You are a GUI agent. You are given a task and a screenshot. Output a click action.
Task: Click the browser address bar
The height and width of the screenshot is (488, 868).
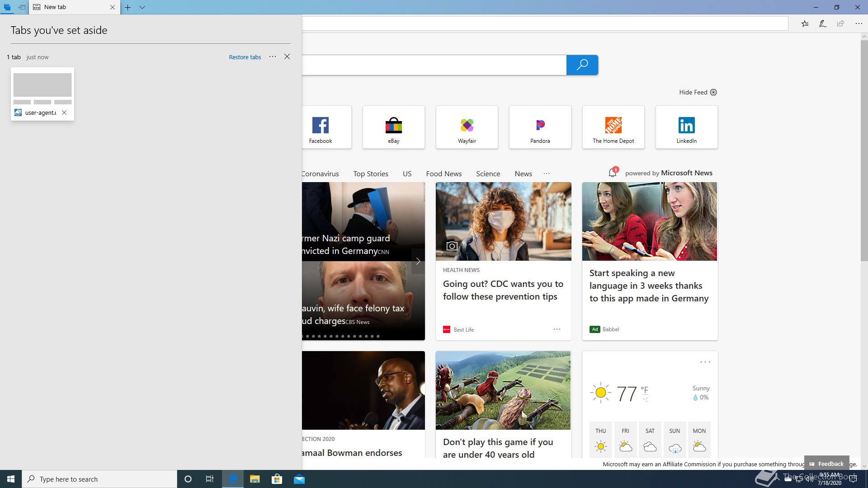(x=545, y=23)
